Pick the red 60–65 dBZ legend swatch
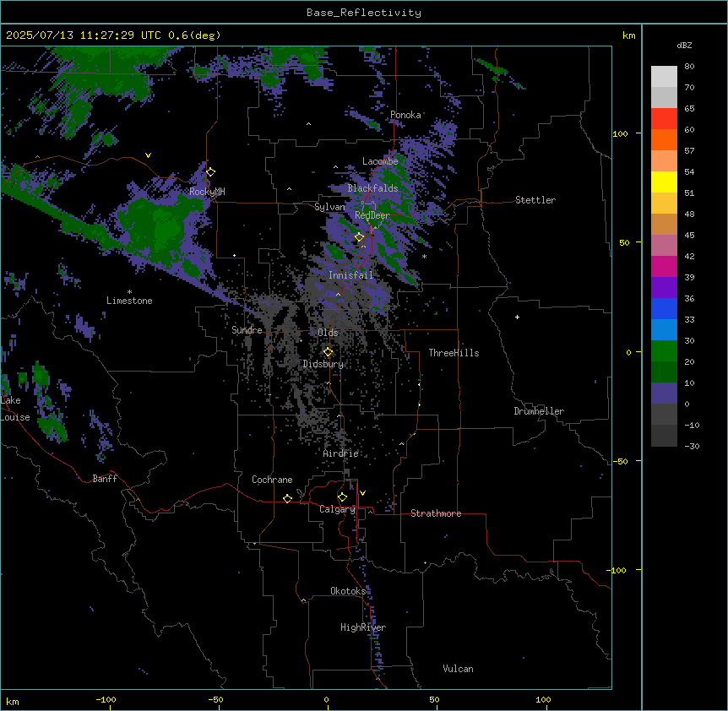The height and width of the screenshot is (711, 728). click(x=664, y=119)
